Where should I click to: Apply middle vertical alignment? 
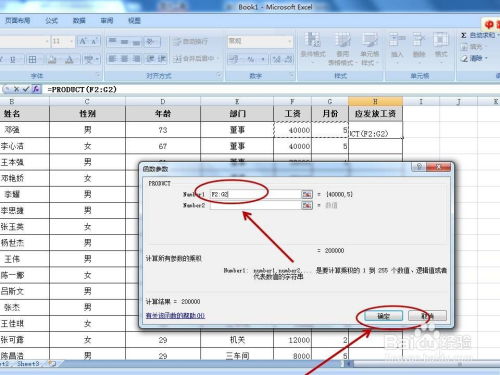point(124,41)
